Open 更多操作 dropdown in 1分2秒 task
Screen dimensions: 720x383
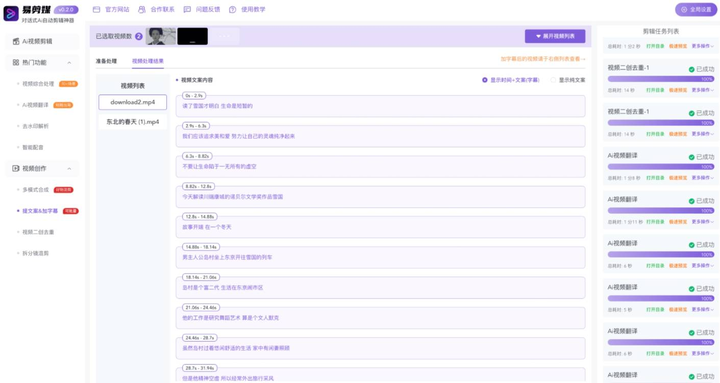(x=703, y=46)
